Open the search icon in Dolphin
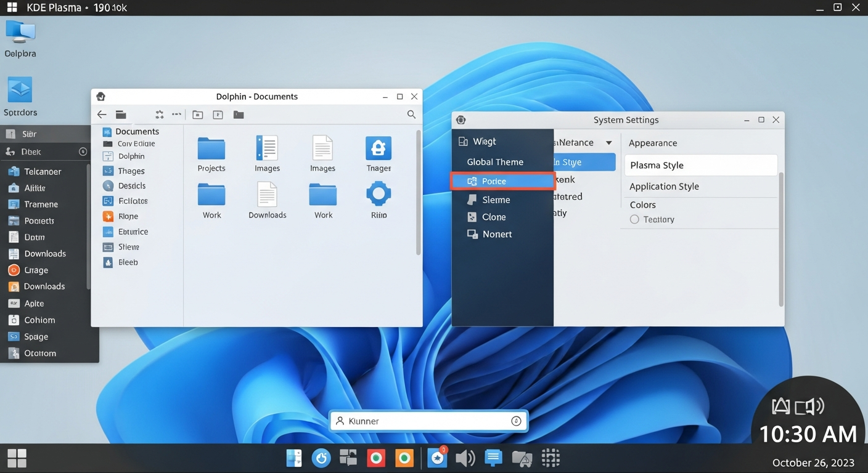This screenshot has width=868, height=473. 411,115
